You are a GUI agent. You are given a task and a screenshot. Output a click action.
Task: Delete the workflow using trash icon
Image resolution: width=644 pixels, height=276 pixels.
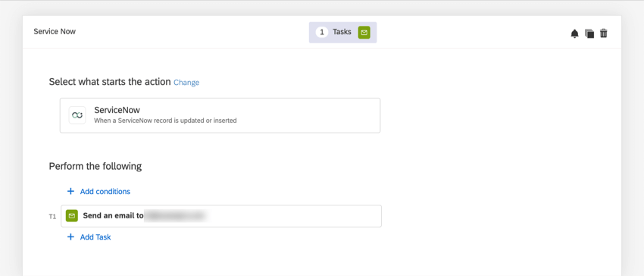(603, 33)
